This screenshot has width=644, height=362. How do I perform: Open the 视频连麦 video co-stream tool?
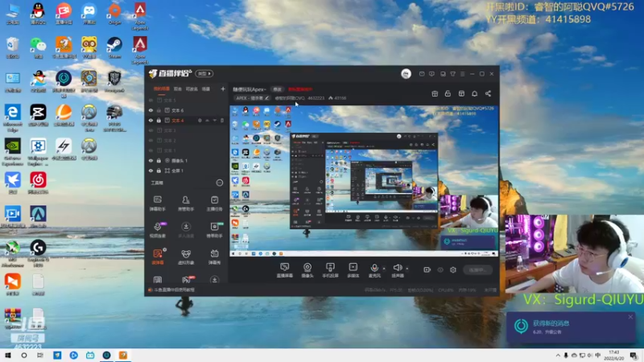(x=157, y=230)
